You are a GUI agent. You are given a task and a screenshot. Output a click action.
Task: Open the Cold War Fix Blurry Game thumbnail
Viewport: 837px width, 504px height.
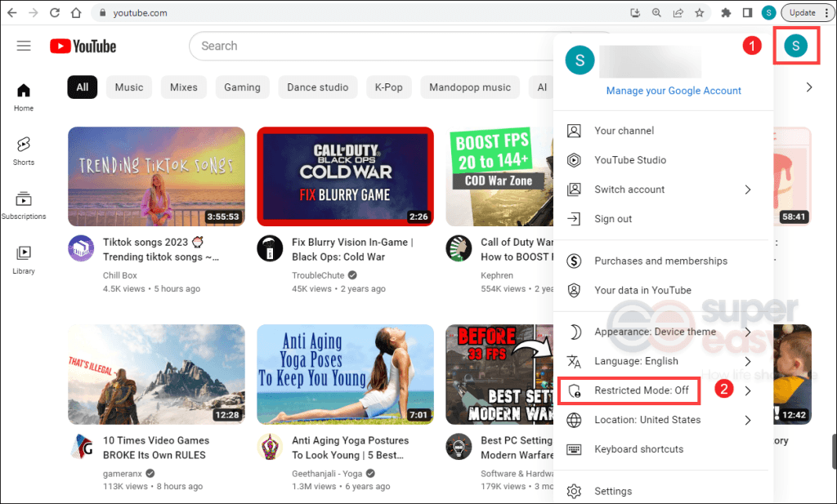[x=346, y=176]
